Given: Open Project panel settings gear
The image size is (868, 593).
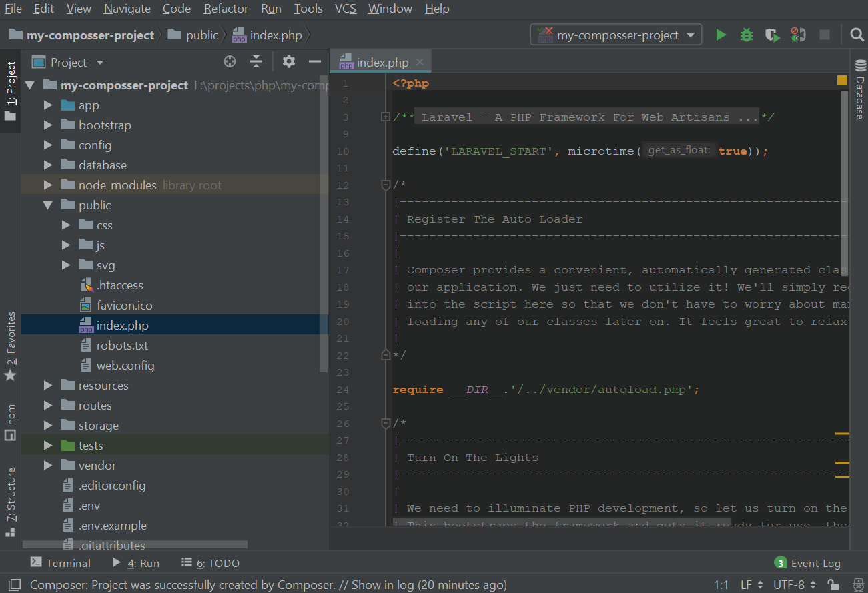Looking at the screenshot, I should 288,62.
